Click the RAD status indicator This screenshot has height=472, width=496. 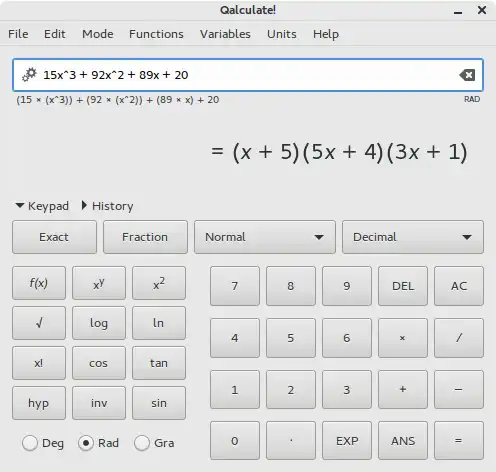(472, 99)
